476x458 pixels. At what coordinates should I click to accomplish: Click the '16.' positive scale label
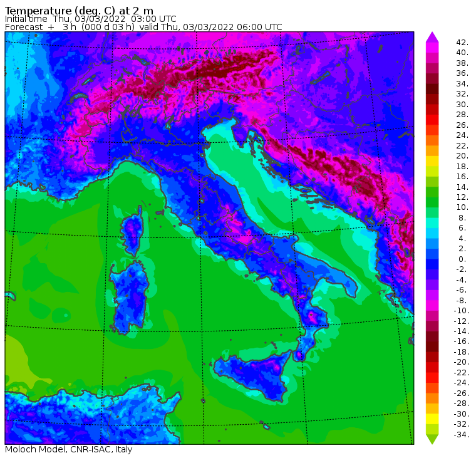(x=462, y=177)
